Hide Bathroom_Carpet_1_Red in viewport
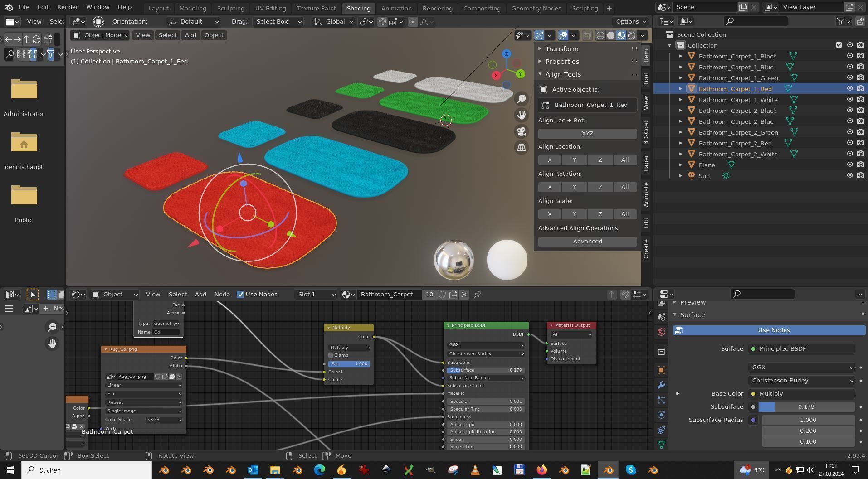This screenshot has height=479, width=868. click(850, 89)
